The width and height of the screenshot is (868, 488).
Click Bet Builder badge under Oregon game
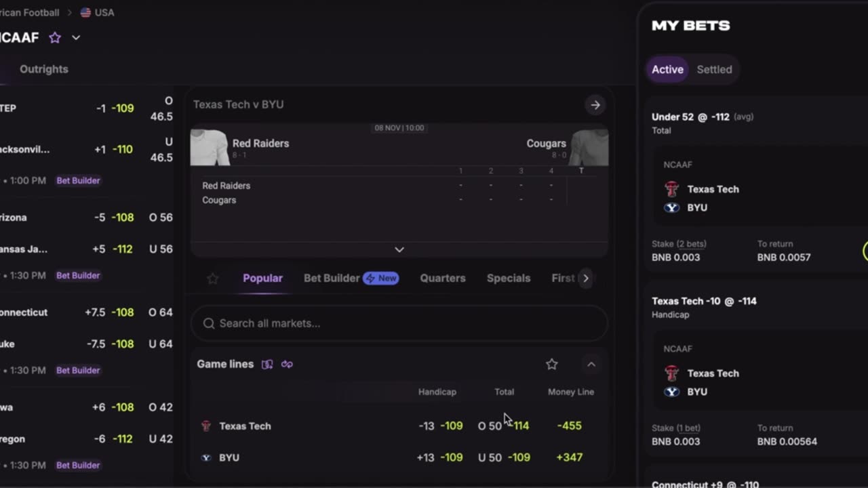(79, 466)
